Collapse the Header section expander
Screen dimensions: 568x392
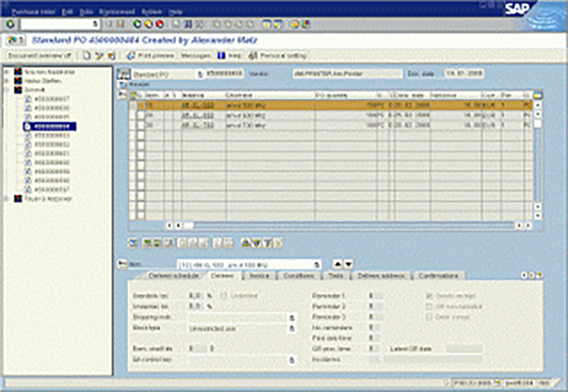tap(123, 84)
